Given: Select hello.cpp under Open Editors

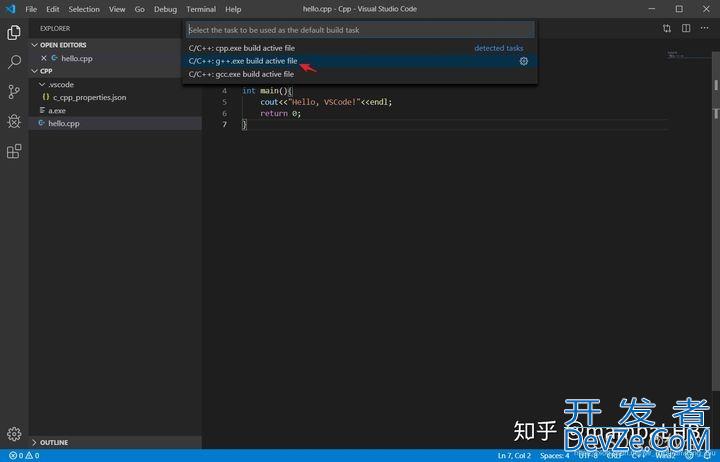Looking at the screenshot, I should point(77,58).
